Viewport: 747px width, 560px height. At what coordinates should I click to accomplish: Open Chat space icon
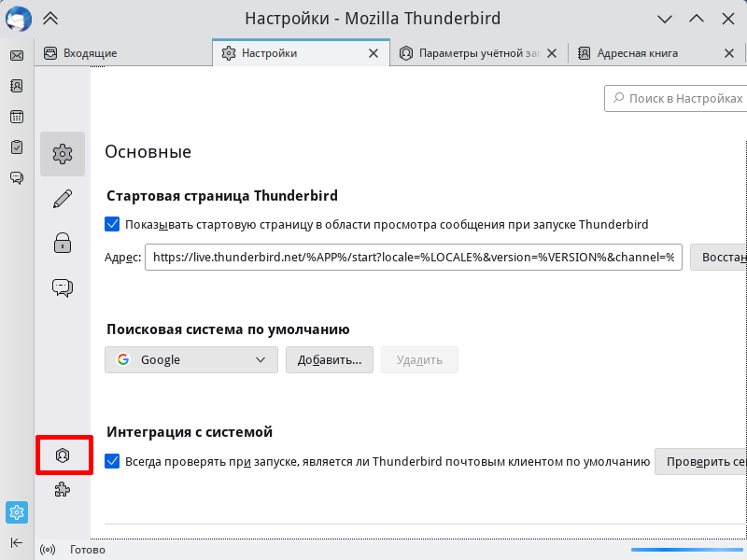pos(17,178)
